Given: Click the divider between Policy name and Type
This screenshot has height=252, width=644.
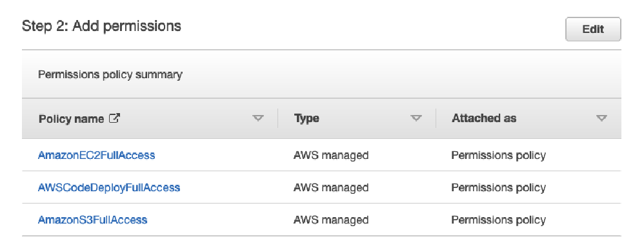Looking at the screenshot, I should click(278, 118).
